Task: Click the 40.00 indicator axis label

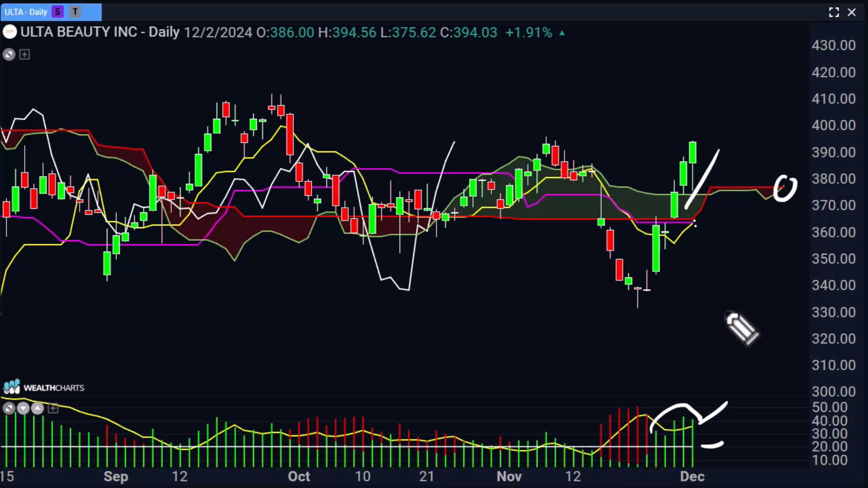Action: tap(829, 421)
